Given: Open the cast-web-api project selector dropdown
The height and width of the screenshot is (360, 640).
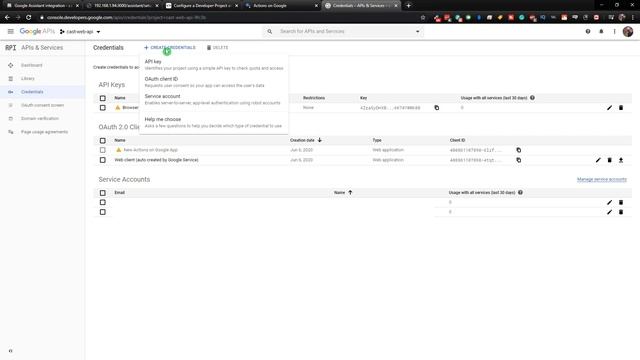Looking at the screenshot, I should pos(80,31).
